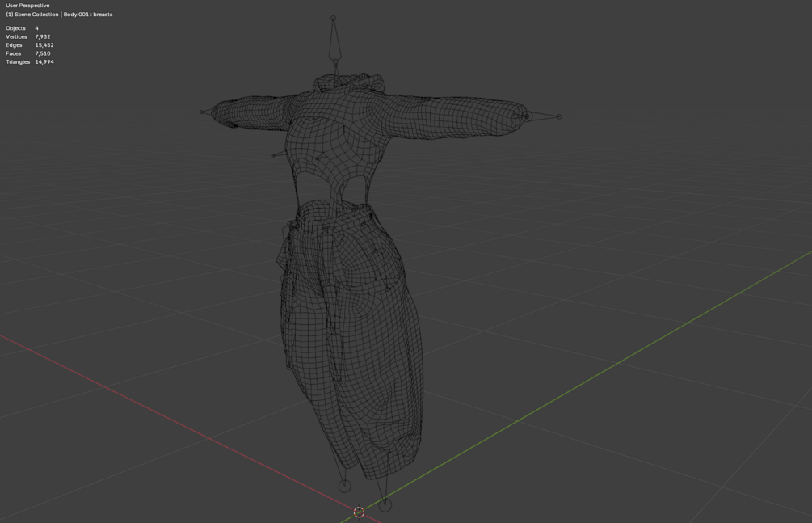Select the head bone tip above the hood
This screenshot has height=523, width=812.
(334, 18)
